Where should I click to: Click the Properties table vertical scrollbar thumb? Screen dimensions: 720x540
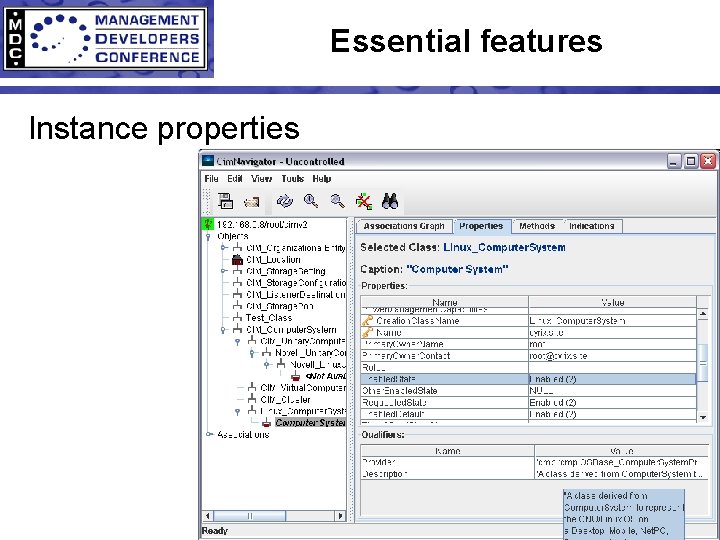[703, 363]
